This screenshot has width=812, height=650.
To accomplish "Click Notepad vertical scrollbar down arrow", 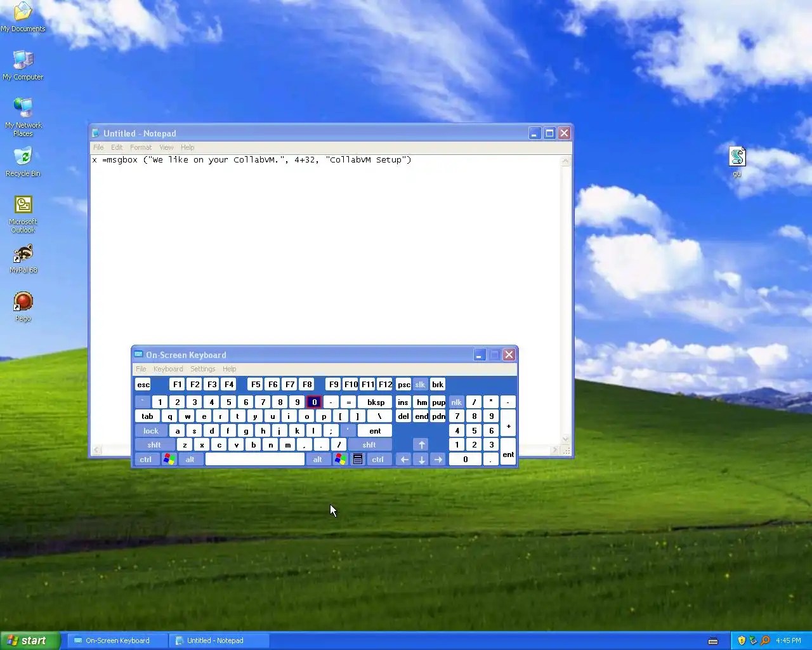I will pyautogui.click(x=566, y=439).
